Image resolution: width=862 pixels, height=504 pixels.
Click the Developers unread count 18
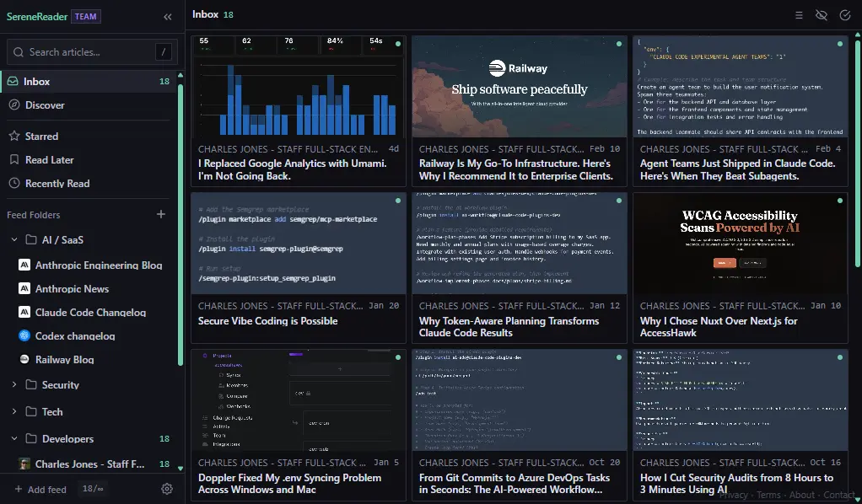click(164, 438)
